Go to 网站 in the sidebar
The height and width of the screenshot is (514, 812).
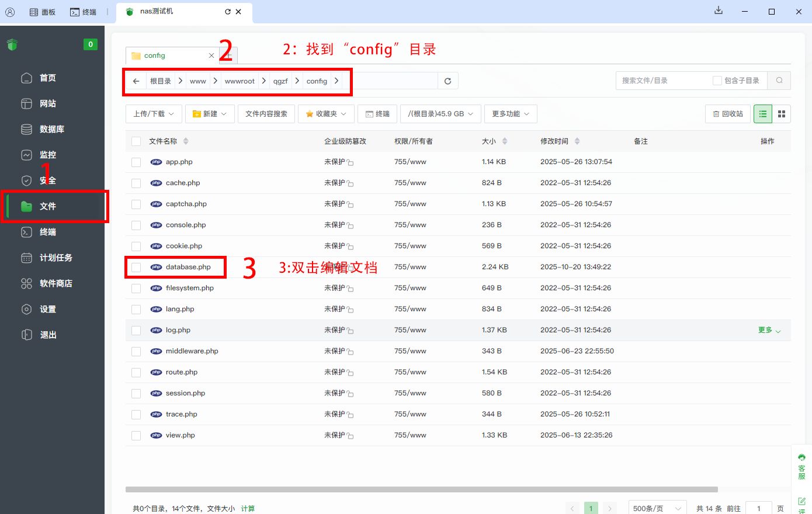pos(47,103)
